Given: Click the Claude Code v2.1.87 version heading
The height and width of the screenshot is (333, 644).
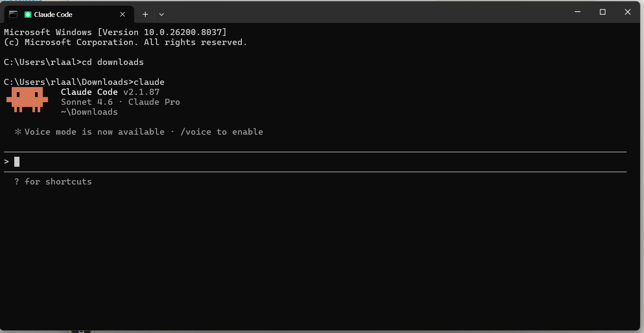Looking at the screenshot, I should 110,92.
